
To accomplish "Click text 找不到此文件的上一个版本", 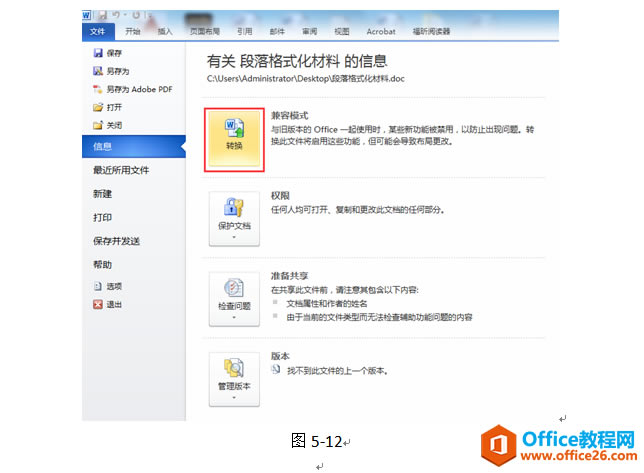I will point(337,371).
